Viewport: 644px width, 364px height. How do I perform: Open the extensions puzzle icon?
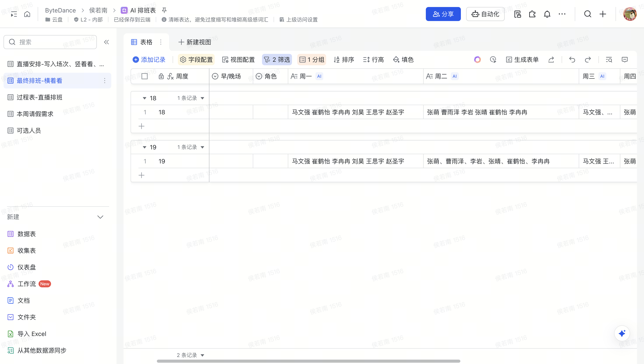[532, 14]
